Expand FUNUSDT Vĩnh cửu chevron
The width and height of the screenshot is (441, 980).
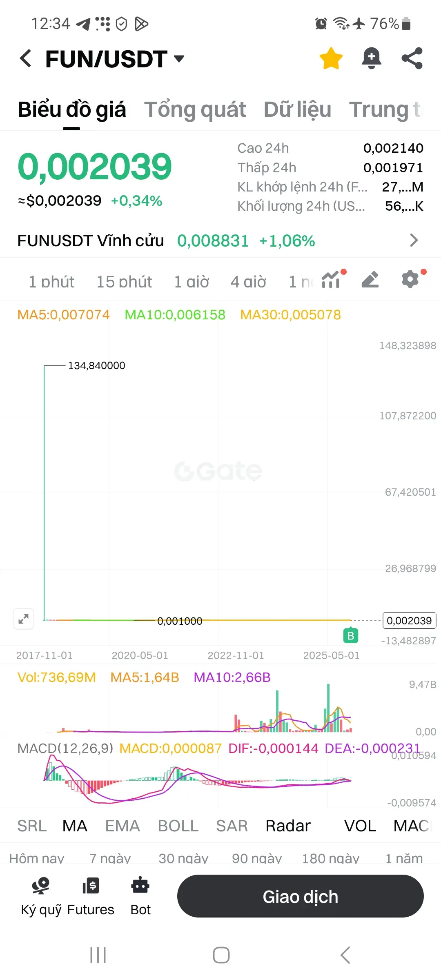tap(414, 240)
